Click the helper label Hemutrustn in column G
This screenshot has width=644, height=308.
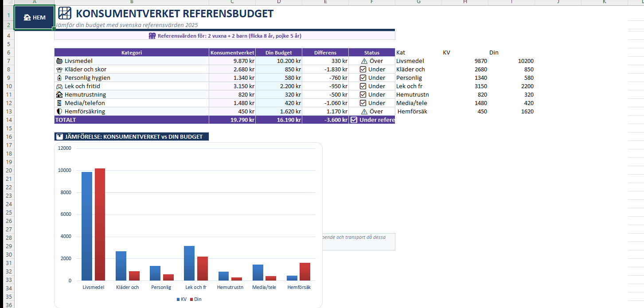click(x=418, y=94)
